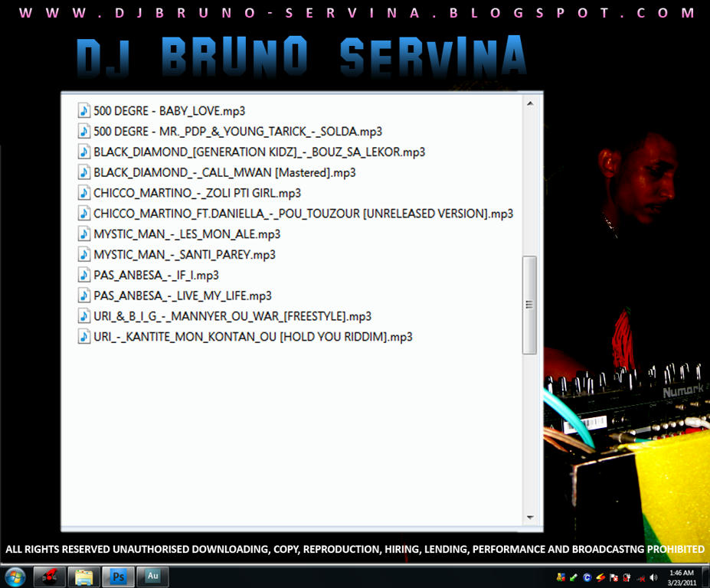The image size is (710, 588).
Task: Click the music icon beside BLACK_DIAMOND CALL_MWAN file
Action: pyautogui.click(x=83, y=172)
